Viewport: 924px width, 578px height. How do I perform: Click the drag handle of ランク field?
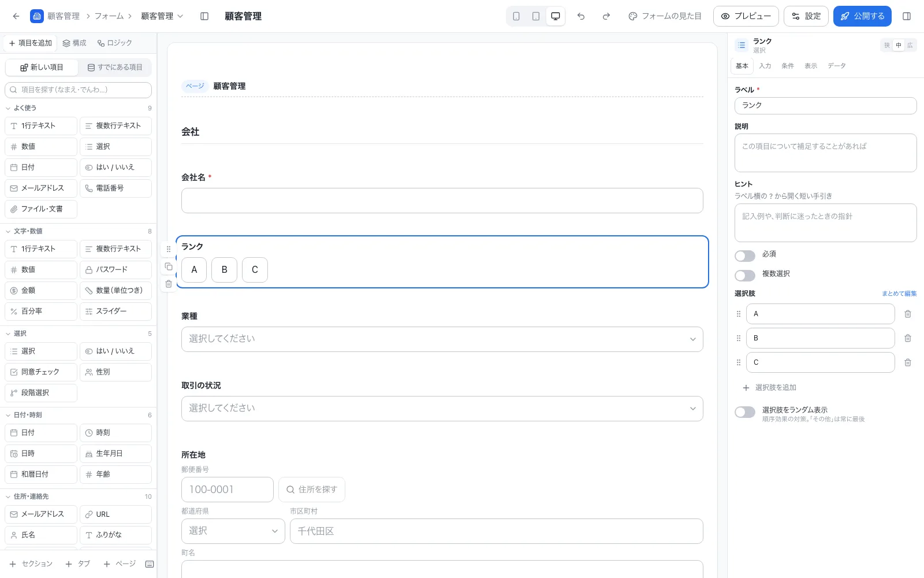169,249
